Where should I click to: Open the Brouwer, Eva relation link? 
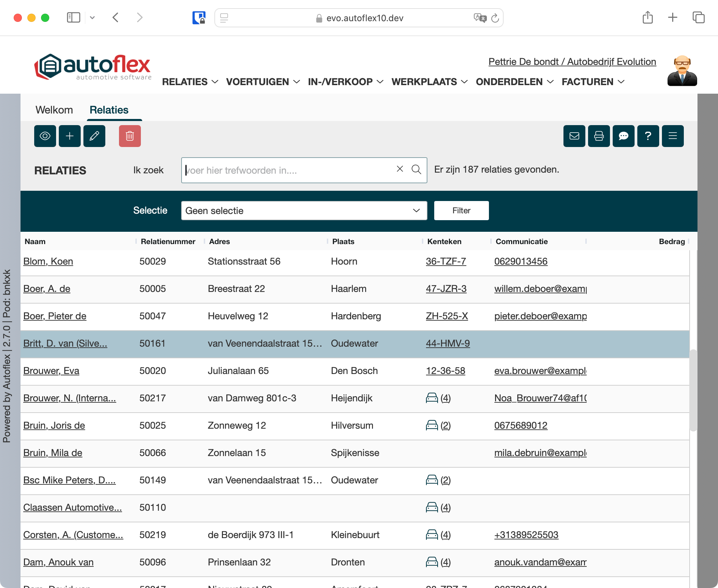[51, 371]
